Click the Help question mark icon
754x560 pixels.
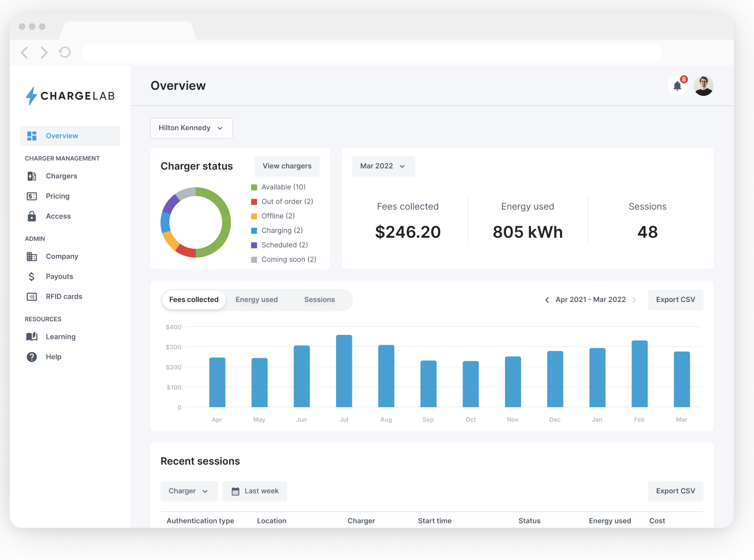point(32,357)
